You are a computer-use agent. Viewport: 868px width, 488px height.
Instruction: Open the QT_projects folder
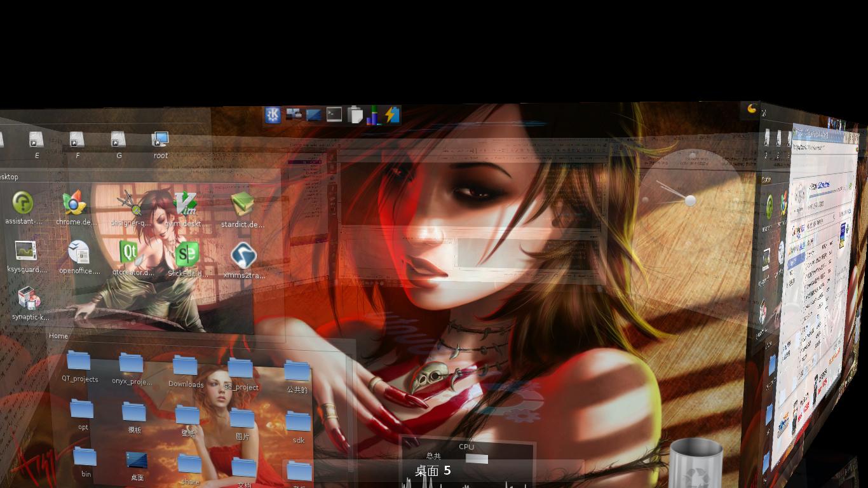pyautogui.click(x=79, y=361)
